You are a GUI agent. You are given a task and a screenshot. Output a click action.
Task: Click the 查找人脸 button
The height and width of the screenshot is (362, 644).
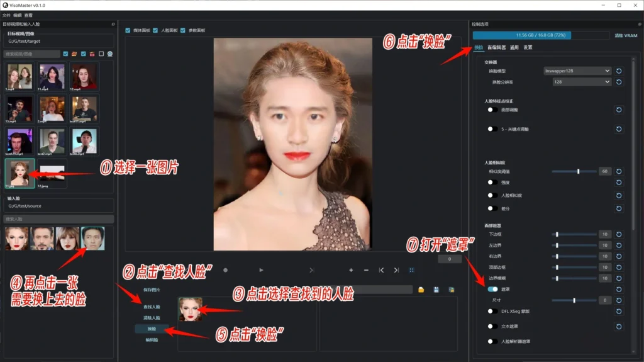[x=151, y=307]
